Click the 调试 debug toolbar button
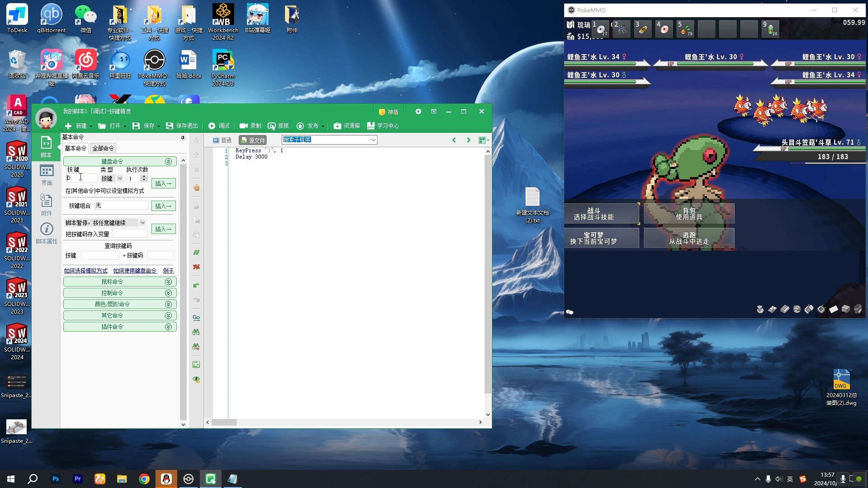The width and height of the screenshot is (868, 488). [x=219, y=126]
